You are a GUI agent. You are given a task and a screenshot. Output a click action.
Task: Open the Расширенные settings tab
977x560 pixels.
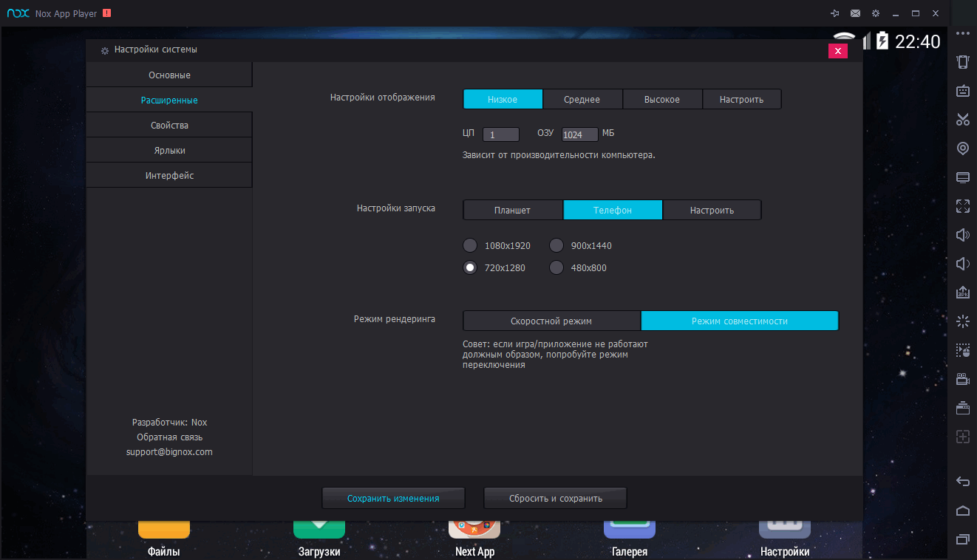point(169,100)
